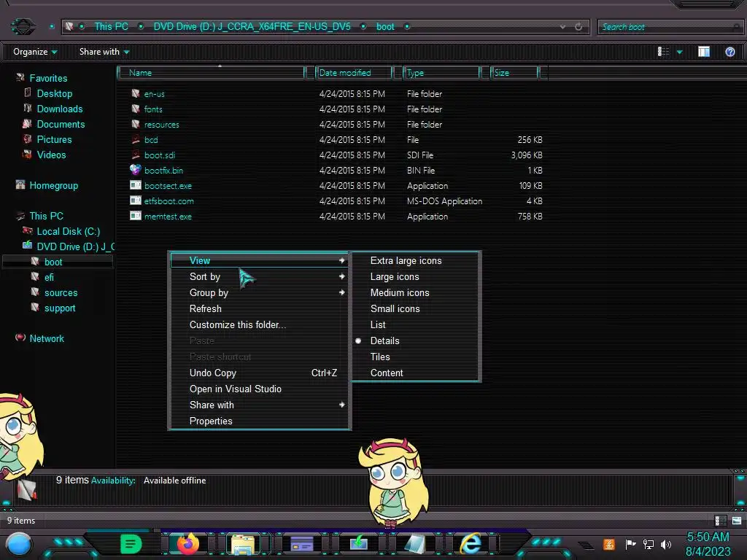Click the volume speaker tray icon
The image size is (747, 560).
point(666,544)
